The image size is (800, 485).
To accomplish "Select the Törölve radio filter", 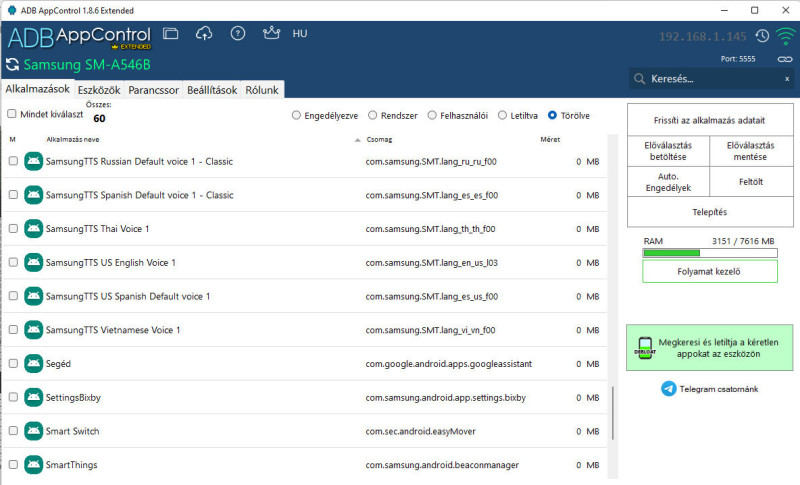I will click(x=552, y=115).
